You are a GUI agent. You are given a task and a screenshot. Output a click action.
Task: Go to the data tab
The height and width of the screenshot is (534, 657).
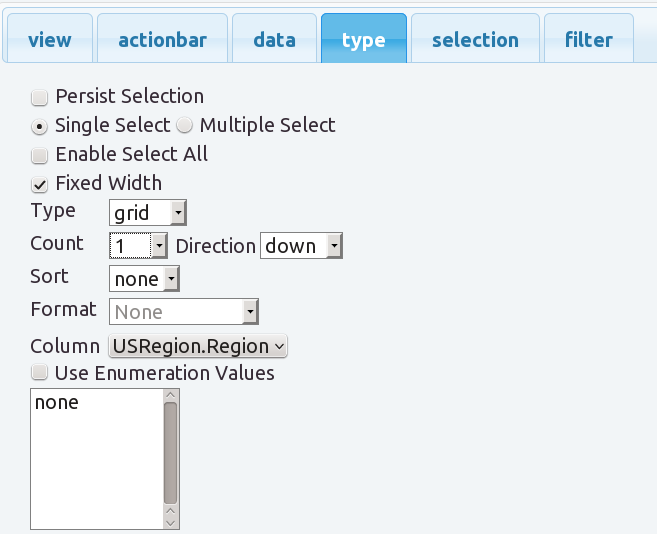point(274,40)
